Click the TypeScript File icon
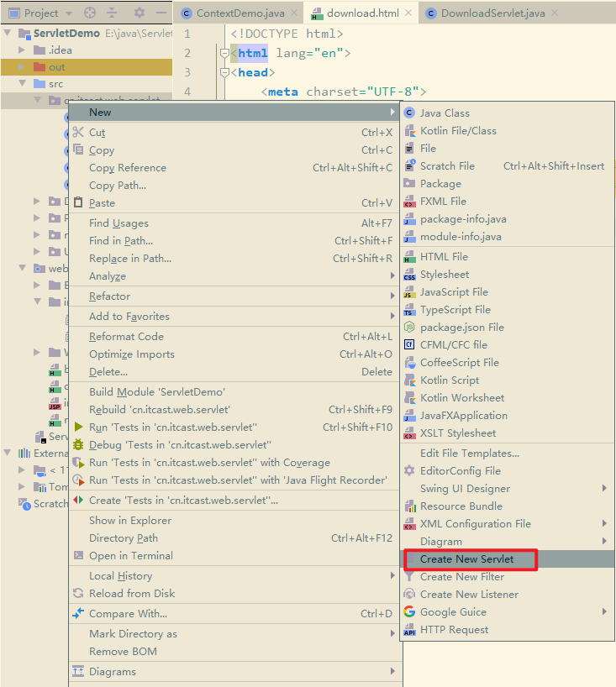This screenshot has height=687, width=616. point(409,309)
